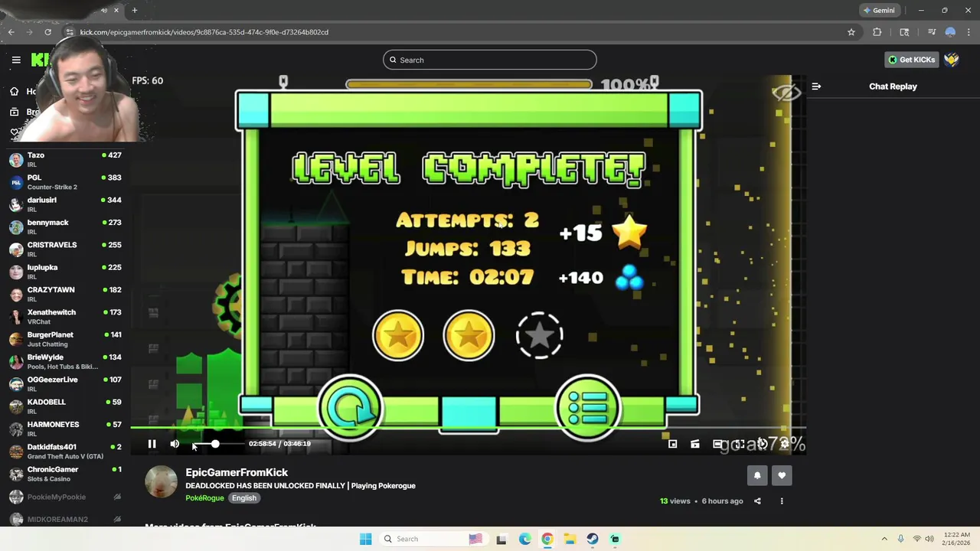Reload the browser page
This screenshot has height=551, width=980.
pos(47,32)
